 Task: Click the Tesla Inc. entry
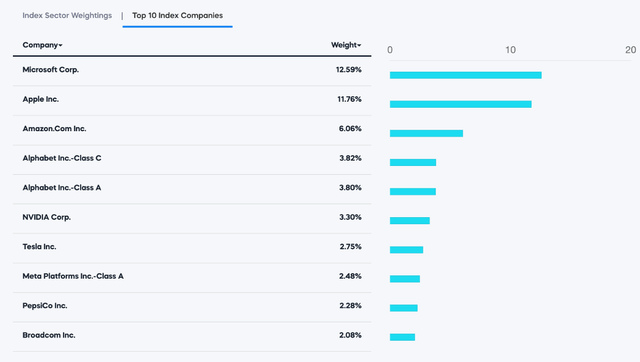[39, 247]
